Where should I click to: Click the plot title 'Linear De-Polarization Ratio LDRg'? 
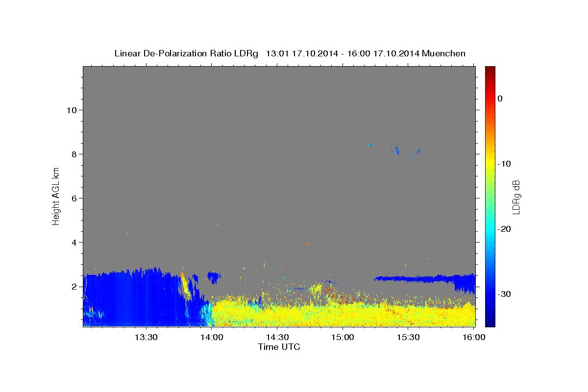coord(186,53)
